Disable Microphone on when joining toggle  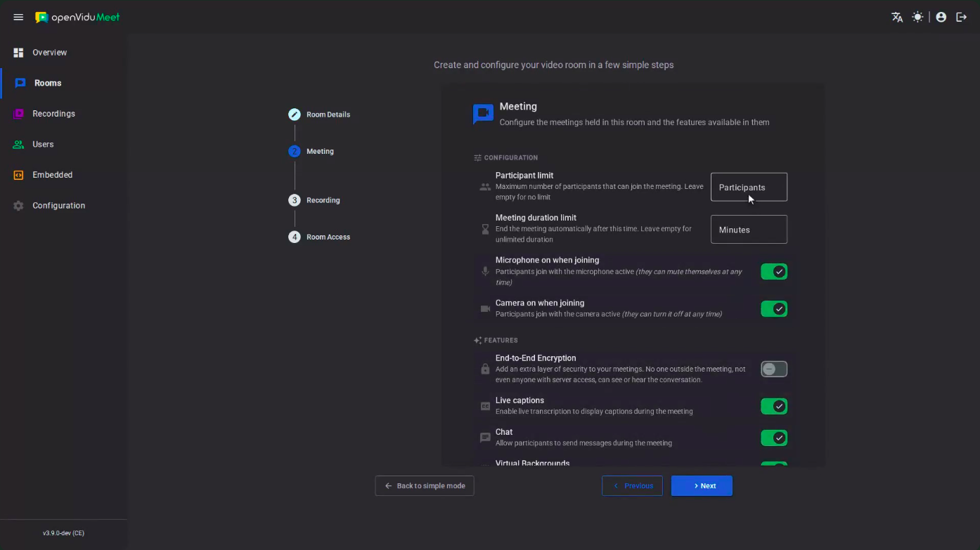(x=774, y=272)
